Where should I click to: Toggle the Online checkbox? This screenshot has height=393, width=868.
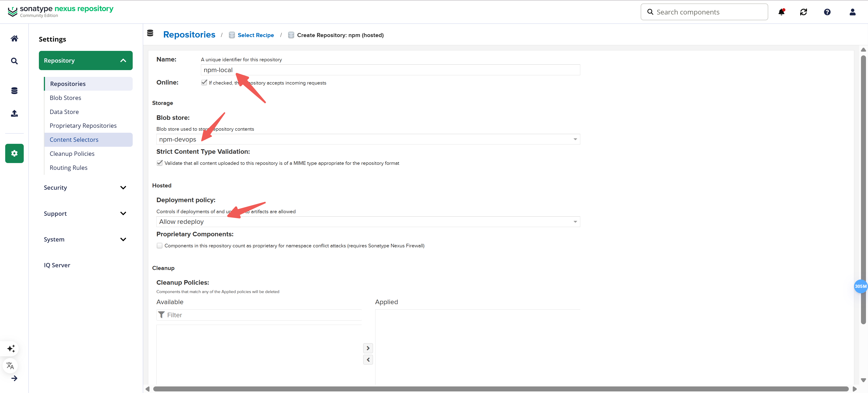coord(204,83)
